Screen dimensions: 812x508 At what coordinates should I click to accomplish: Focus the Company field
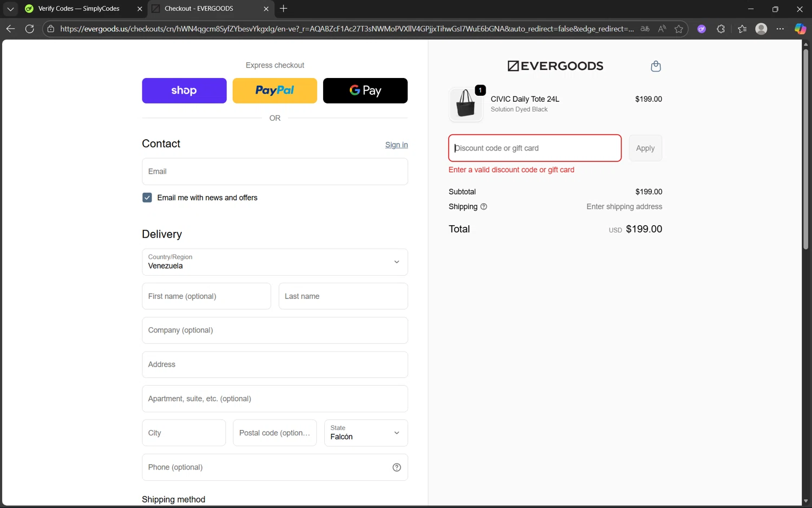[x=275, y=330]
